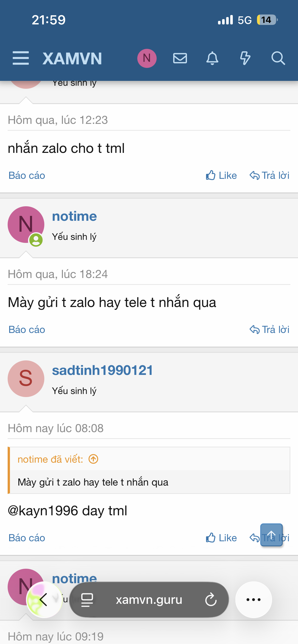Click the lightning bolt icon in header

[x=245, y=58]
